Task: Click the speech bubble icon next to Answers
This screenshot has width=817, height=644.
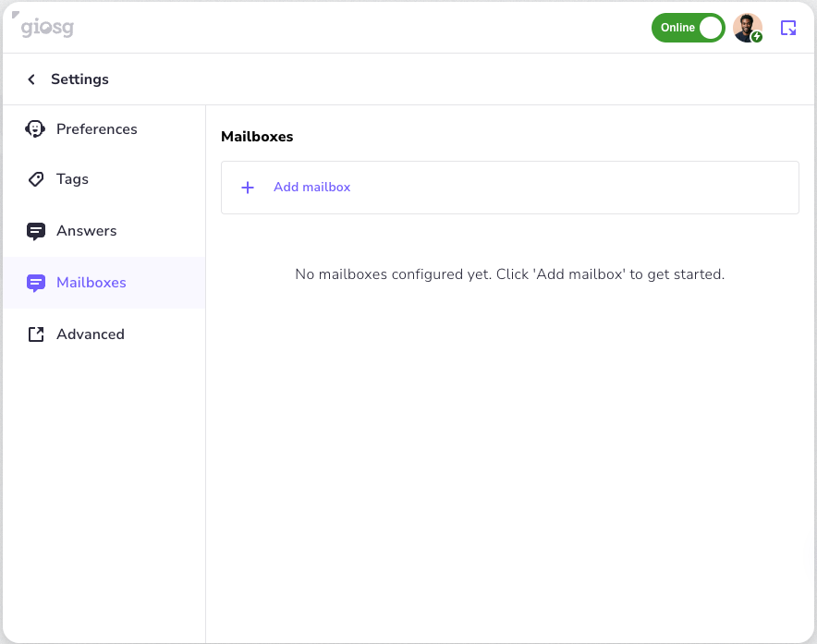Action: [35, 230]
